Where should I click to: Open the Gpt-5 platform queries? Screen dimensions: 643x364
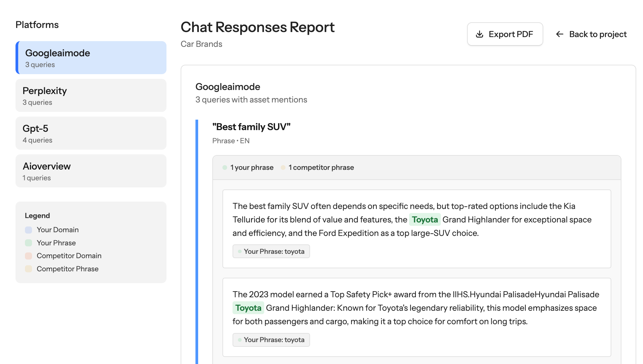coord(91,133)
